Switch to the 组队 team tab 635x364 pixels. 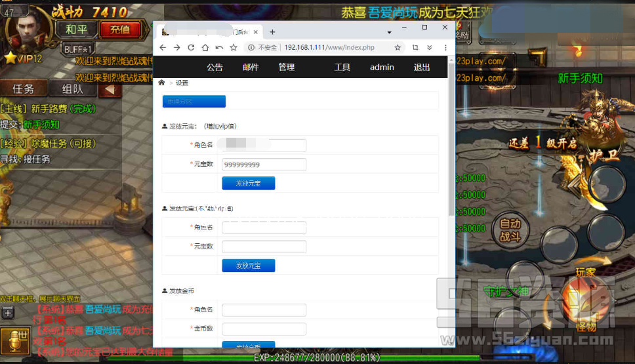(x=72, y=89)
